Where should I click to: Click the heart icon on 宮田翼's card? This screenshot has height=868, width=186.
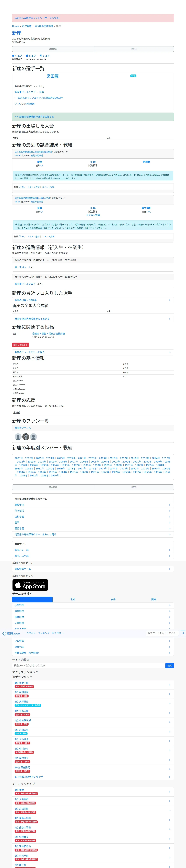(15, 104)
